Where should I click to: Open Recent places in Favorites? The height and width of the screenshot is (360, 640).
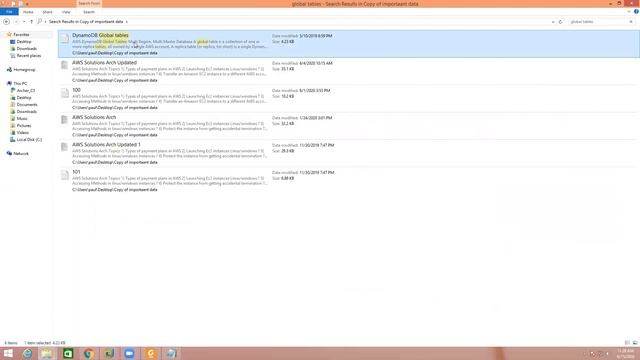point(29,56)
